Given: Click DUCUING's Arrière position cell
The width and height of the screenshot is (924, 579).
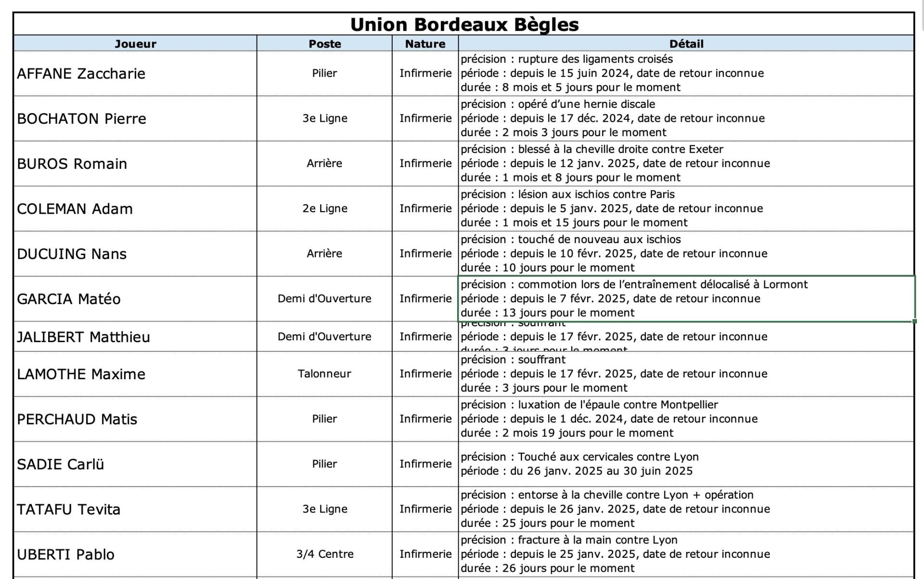Looking at the screenshot, I should (324, 254).
